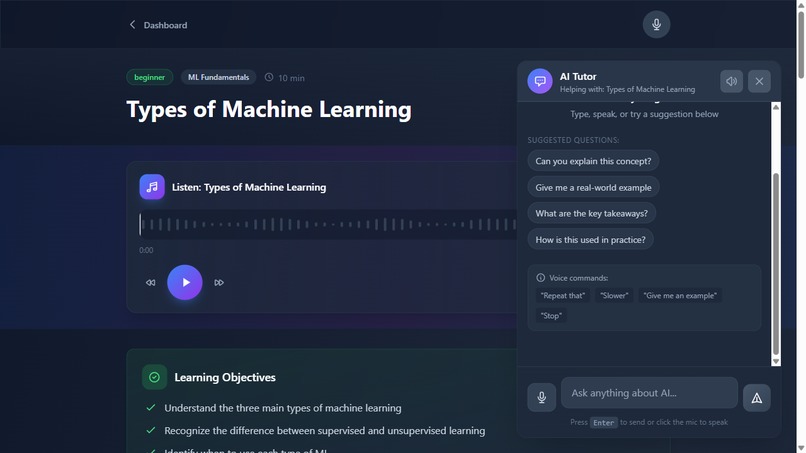Activate the top header microphone button
The height and width of the screenshot is (453, 806).
[656, 24]
